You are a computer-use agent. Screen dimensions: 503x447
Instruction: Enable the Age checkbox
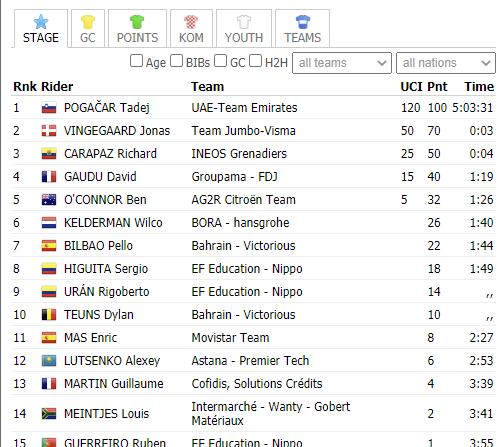coord(136,61)
